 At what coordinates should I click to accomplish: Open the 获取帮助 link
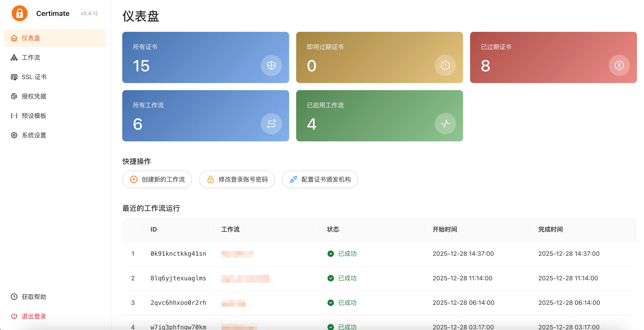pyautogui.click(x=34, y=297)
